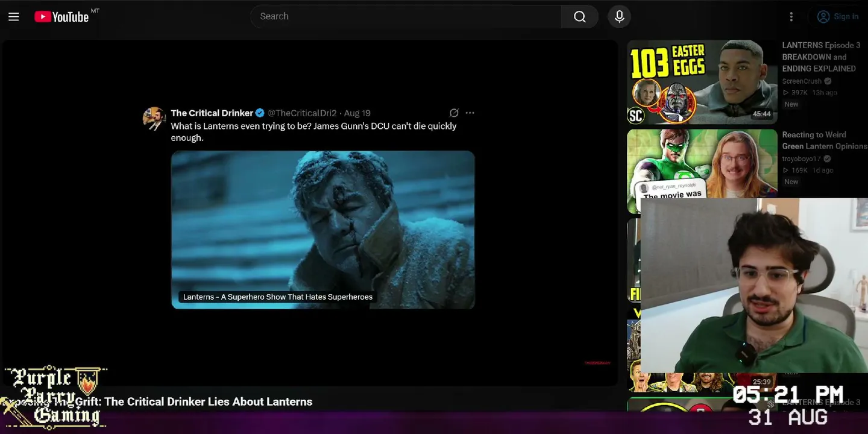
Task: Click the verified badge next to troyoboyo17
Action: 827,159
